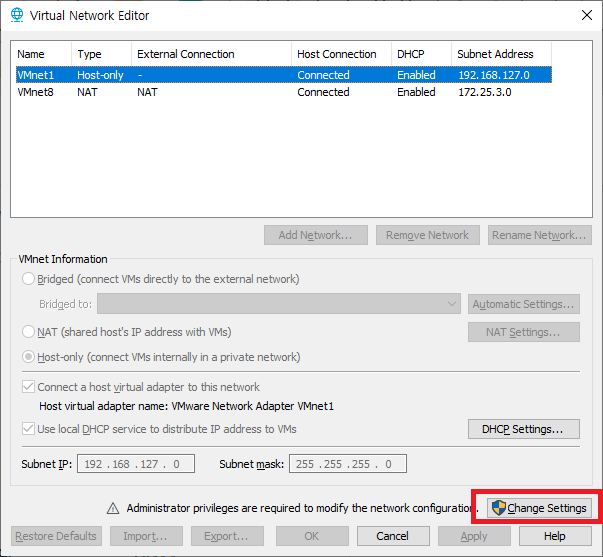Click the Virtual Network Editor globe icon
This screenshot has height=557, width=603.
tap(17, 15)
